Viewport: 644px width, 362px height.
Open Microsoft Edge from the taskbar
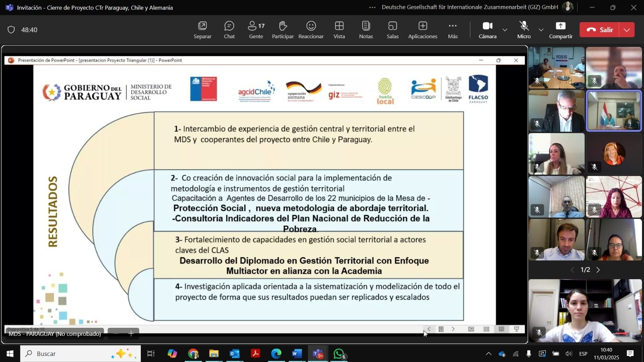[276, 354]
